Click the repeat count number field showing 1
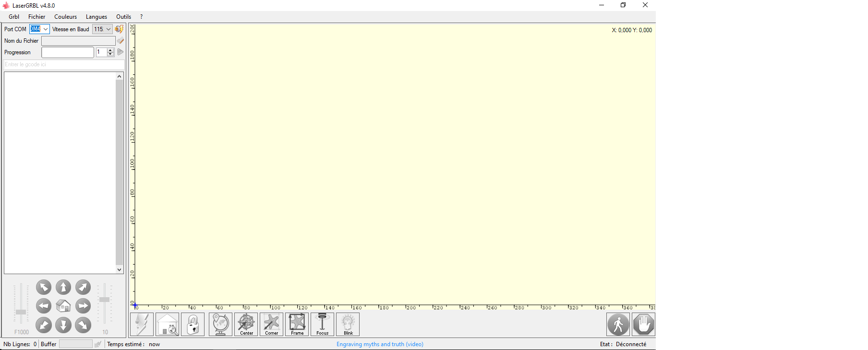This screenshot has width=868, height=350. [101, 52]
